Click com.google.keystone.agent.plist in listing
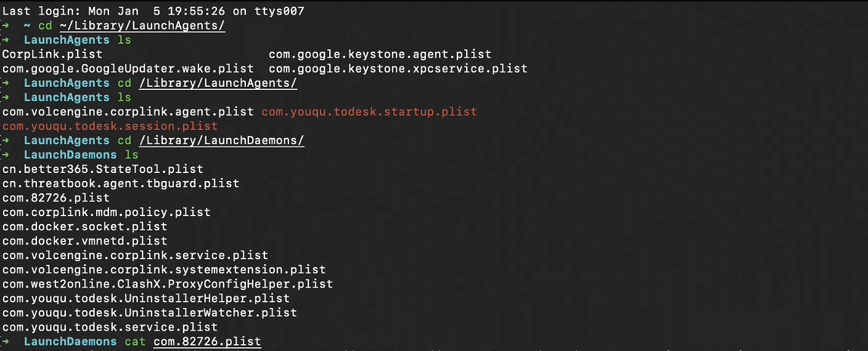868x351 pixels. coord(380,54)
